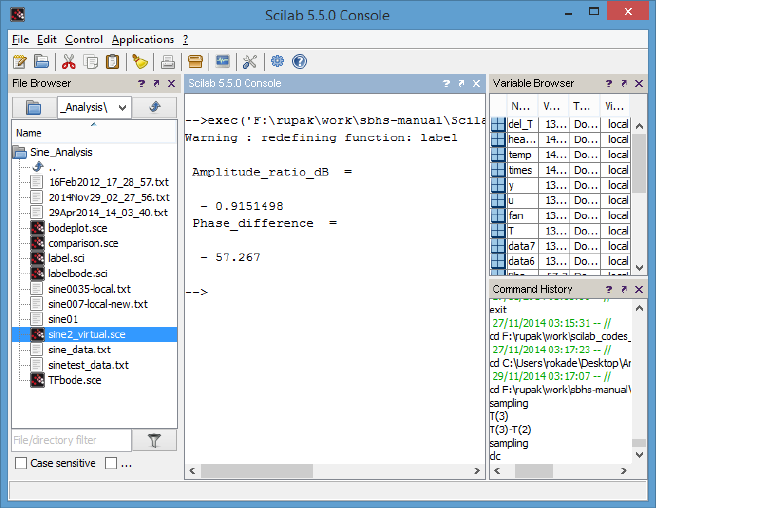The image size is (778, 508).
Task: Open the help browser question icon
Action: (x=299, y=62)
